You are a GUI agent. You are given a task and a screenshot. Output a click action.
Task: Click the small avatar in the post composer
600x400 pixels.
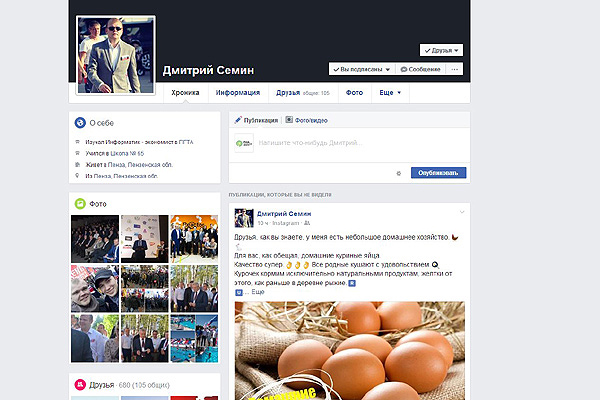pos(244,143)
